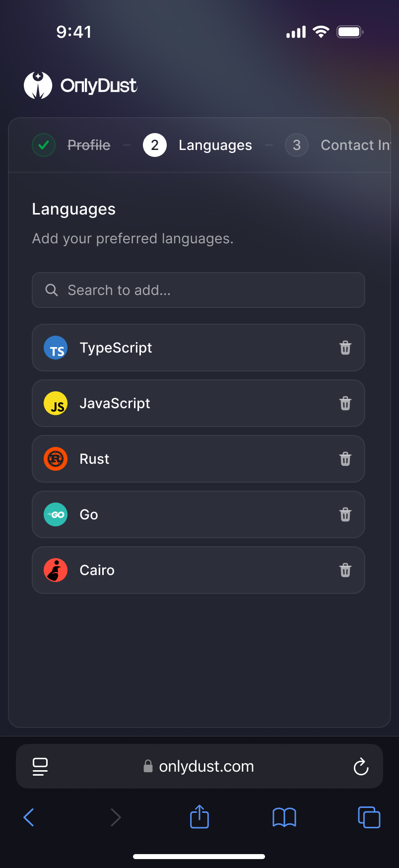The image size is (399, 868).
Task: Tap the onlydust.com address bar
Action: point(199,767)
